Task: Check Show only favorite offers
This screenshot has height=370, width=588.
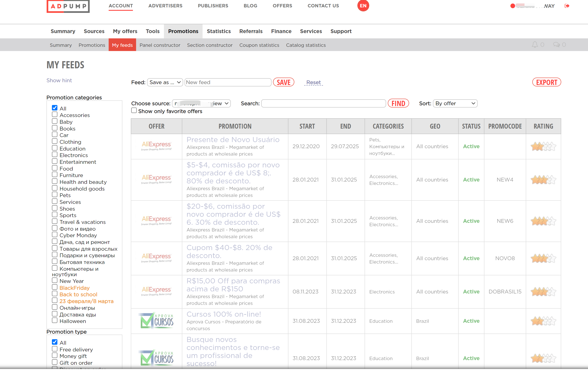Action: pyautogui.click(x=134, y=110)
